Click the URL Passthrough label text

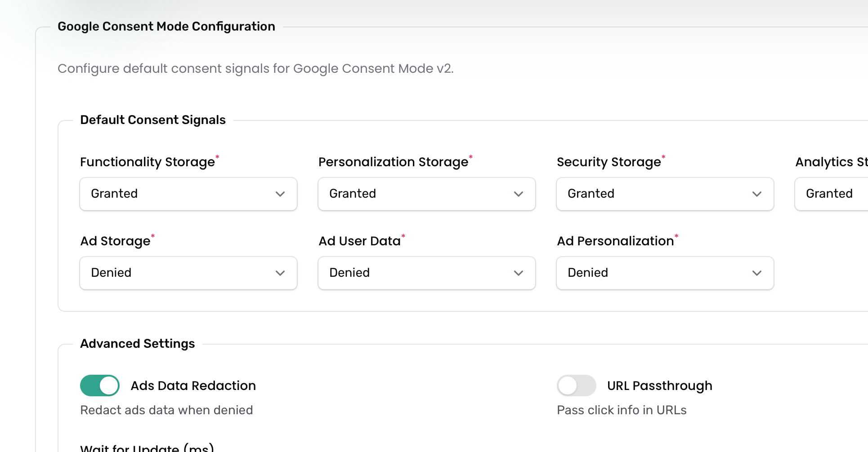[660, 386]
